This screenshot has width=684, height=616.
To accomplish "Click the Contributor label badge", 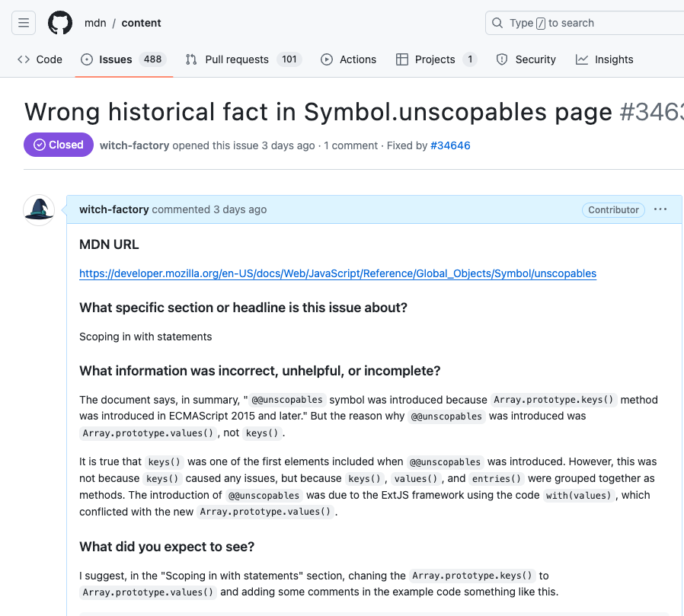I will [613, 210].
